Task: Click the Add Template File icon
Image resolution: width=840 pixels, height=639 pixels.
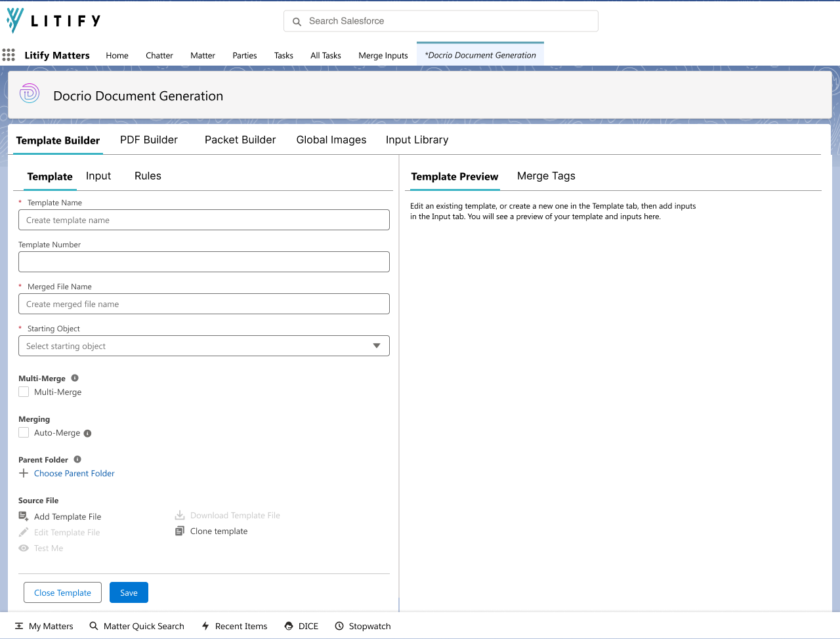Action: (24, 516)
